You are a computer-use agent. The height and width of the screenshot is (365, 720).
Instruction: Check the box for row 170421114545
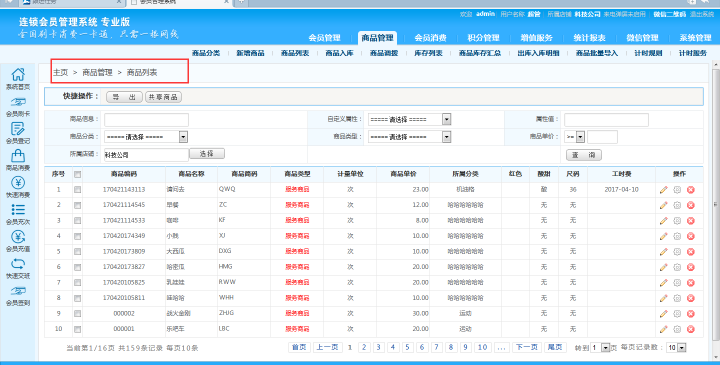click(x=78, y=205)
